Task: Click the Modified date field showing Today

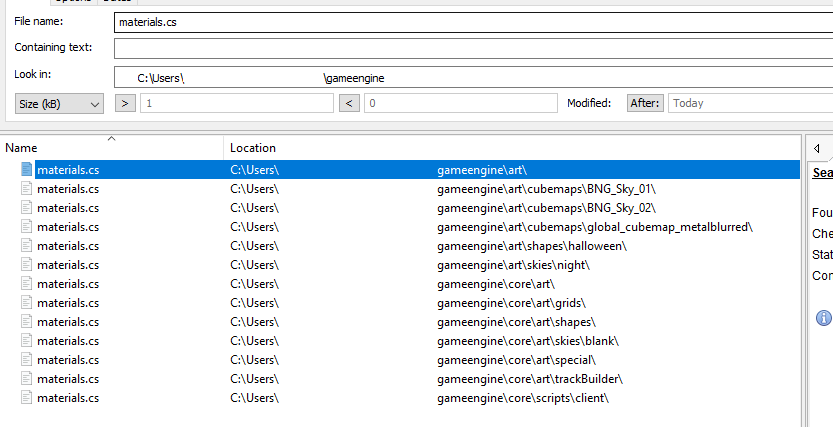Action: (x=751, y=103)
